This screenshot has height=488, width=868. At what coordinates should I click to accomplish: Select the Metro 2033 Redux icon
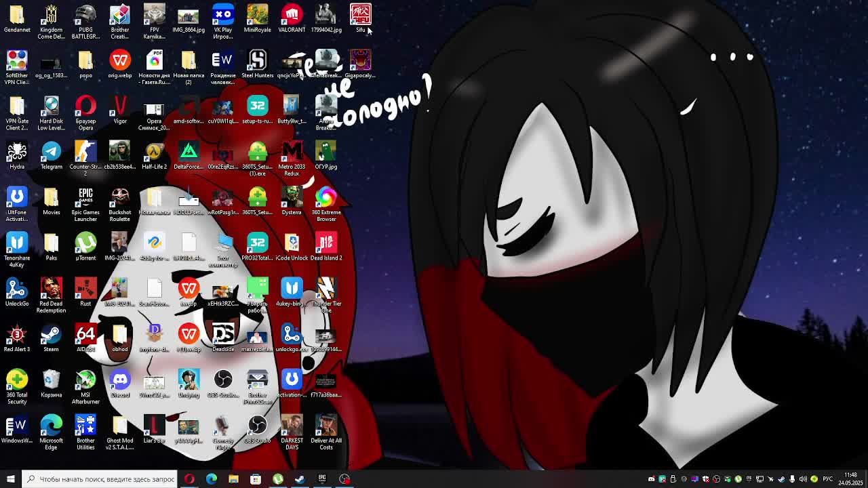[x=292, y=159]
